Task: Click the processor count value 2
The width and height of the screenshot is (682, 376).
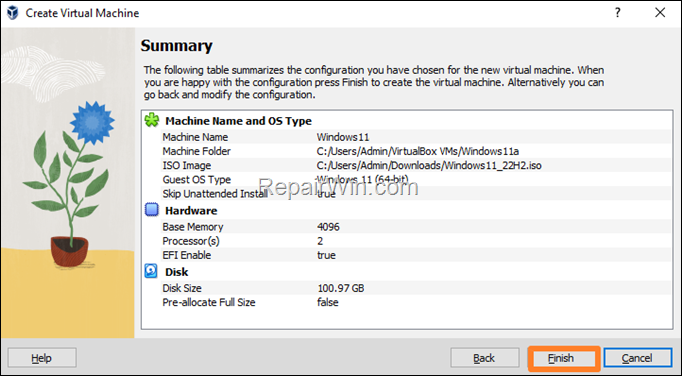Action: 320,241
